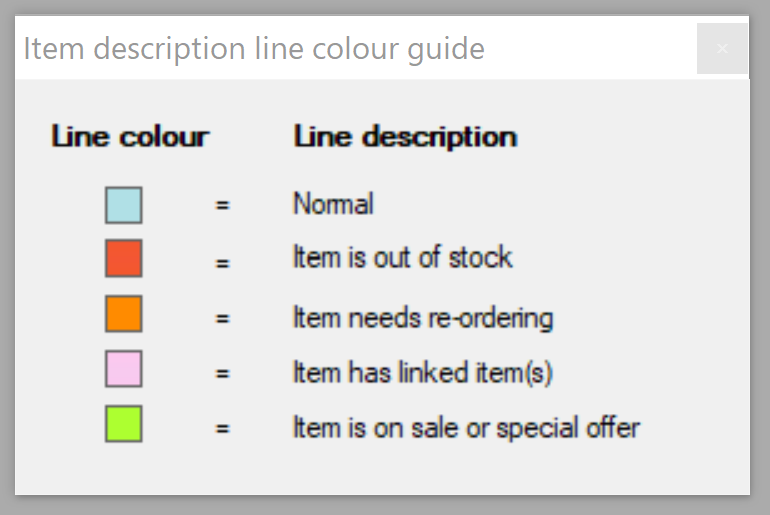Click the light blue Normal colour swatch
Viewport: 770px width, 515px height.
tap(124, 205)
